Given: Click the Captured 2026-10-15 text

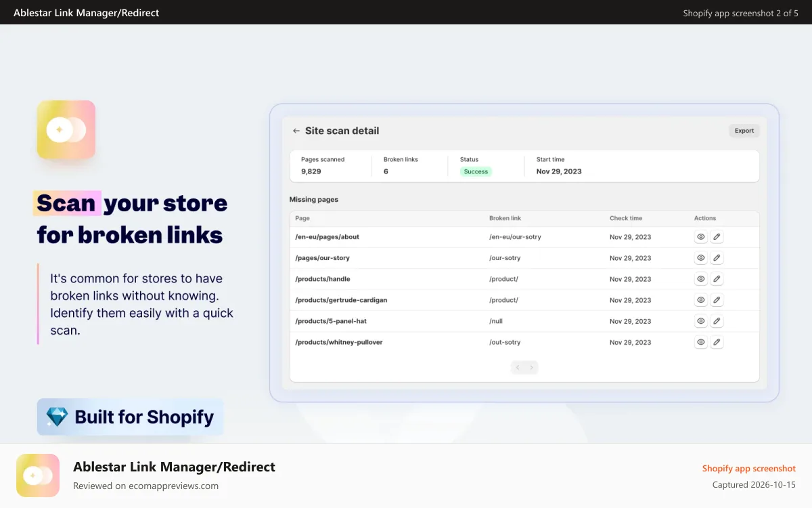Looking at the screenshot, I should click(754, 485).
